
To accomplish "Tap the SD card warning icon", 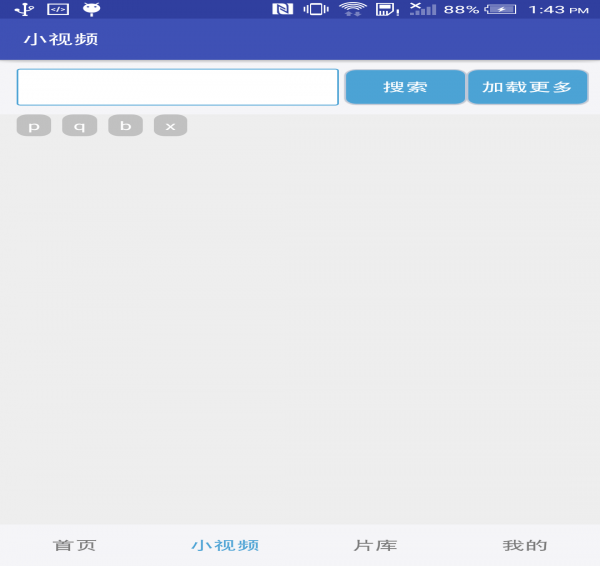I will 387,9.
